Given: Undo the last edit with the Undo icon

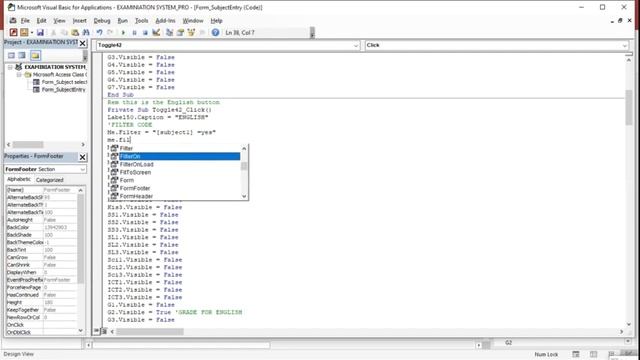Looking at the screenshot, I should (x=99, y=32).
